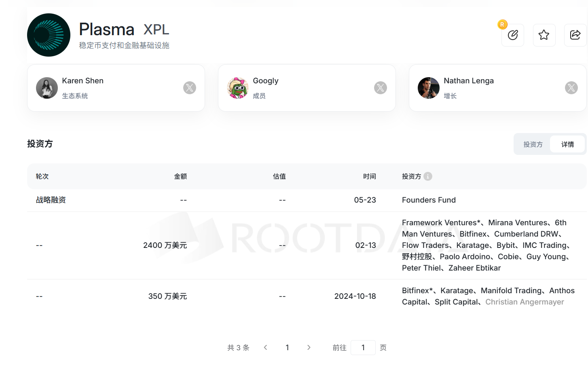
Task: Open Karen Shen's X profile icon
Action: pyautogui.click(x=190, y=88)
